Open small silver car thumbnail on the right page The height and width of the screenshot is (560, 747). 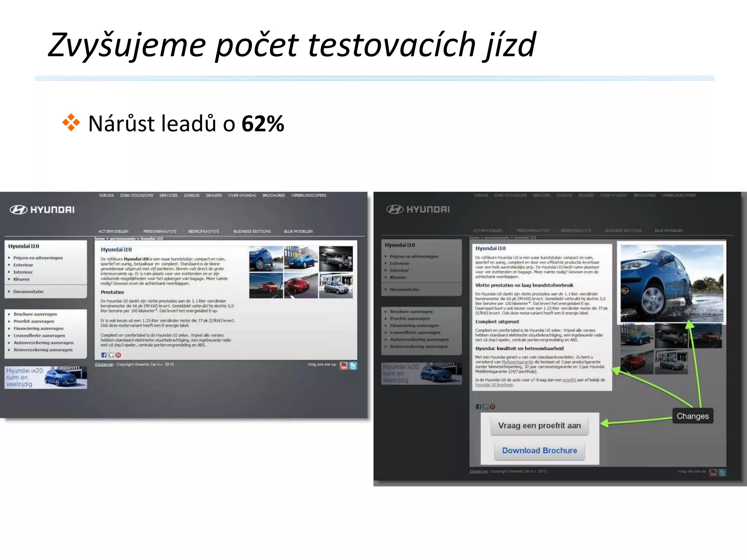pyautogui.click(x=671, y=362)
